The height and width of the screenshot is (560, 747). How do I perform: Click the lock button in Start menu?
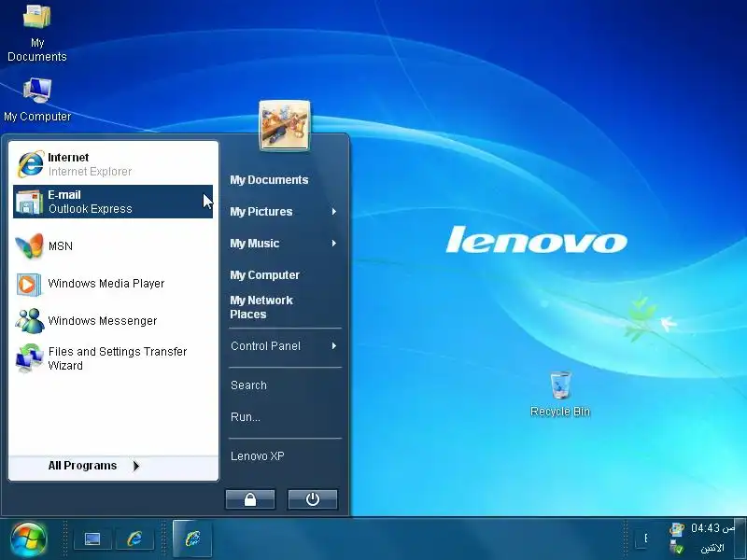click(x=250, y=499)
